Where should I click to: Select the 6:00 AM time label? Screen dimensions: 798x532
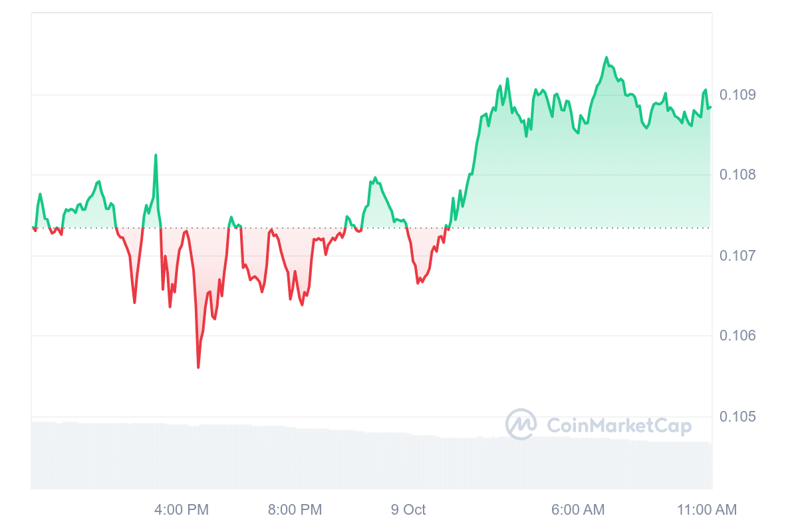pos(578,510)
